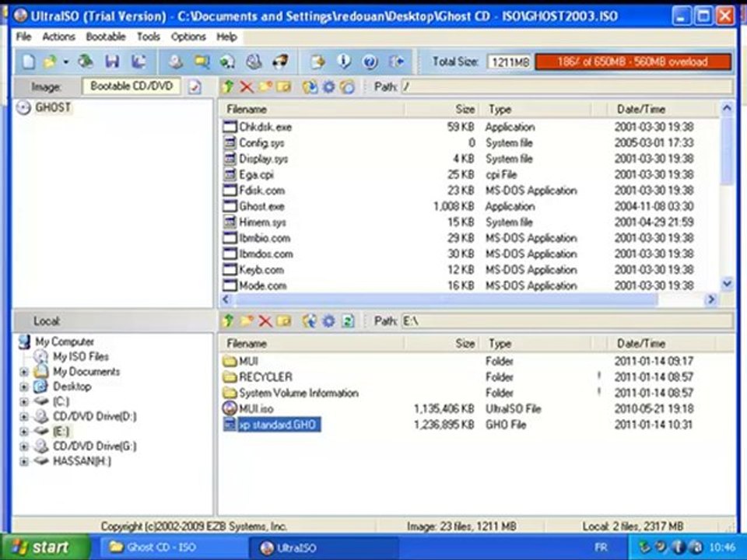The width and height of the screenshot is (747, 560).
Task: Click the Save As toolbar icon
Action: (x=139, y=61)
